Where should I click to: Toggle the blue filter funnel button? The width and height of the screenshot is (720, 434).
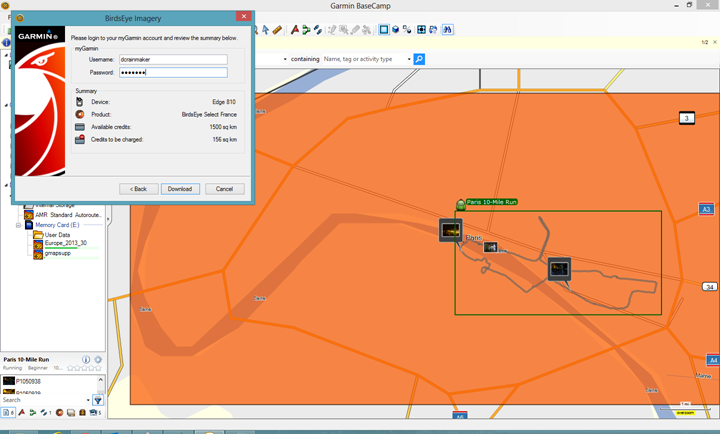(x=98, y=400)
